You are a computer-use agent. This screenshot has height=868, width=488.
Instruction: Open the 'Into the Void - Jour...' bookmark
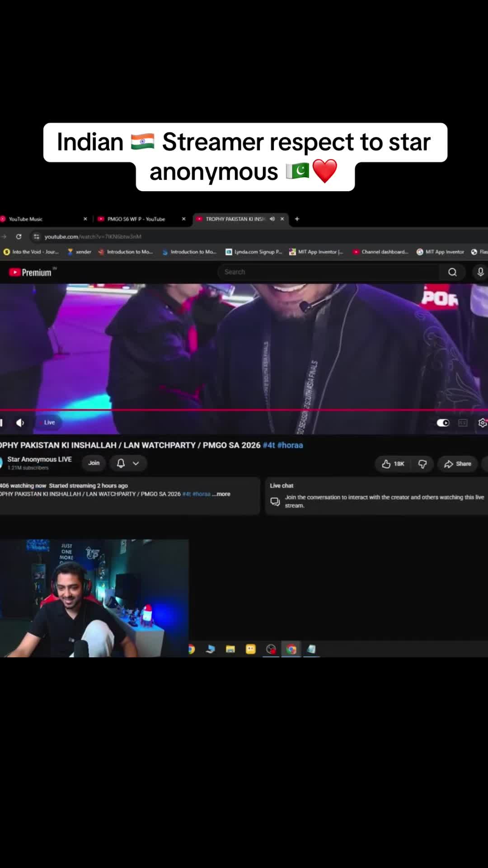[x=31, y=252]
